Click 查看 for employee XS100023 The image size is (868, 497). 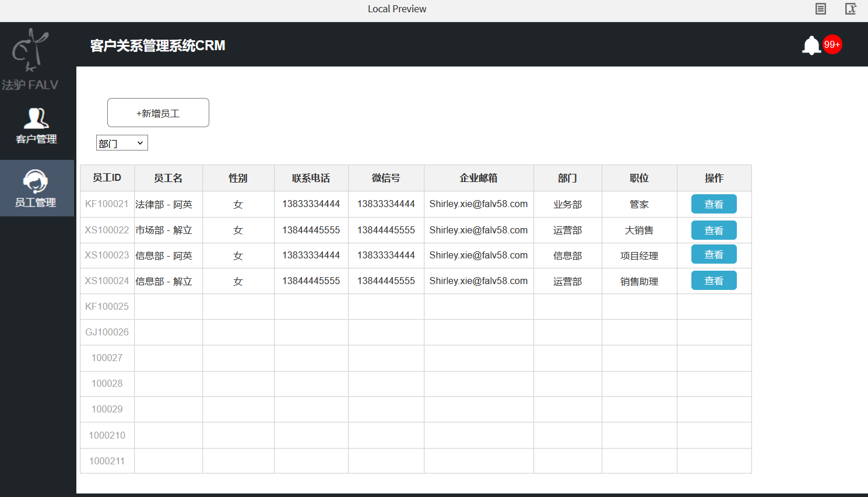coord(714,254)
